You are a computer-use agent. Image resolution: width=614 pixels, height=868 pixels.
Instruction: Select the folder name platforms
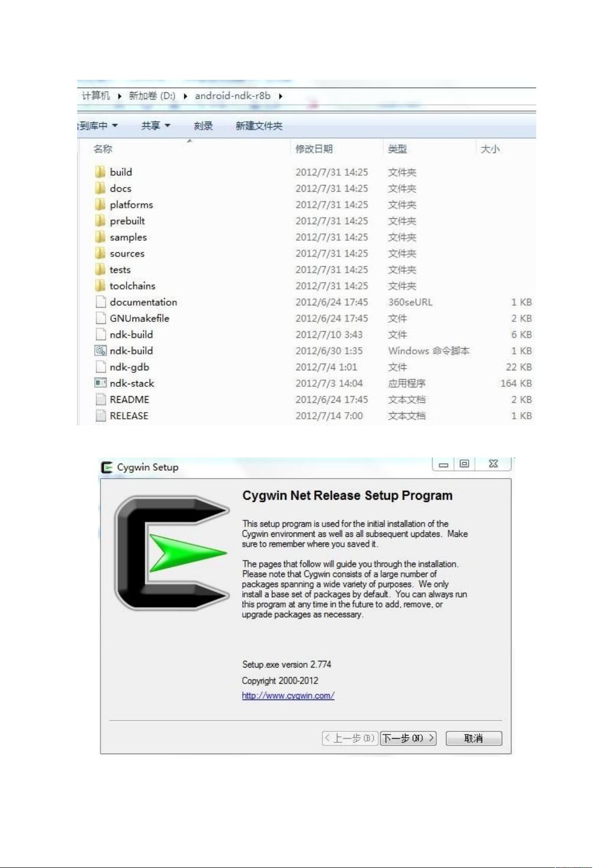pos(131,205)
